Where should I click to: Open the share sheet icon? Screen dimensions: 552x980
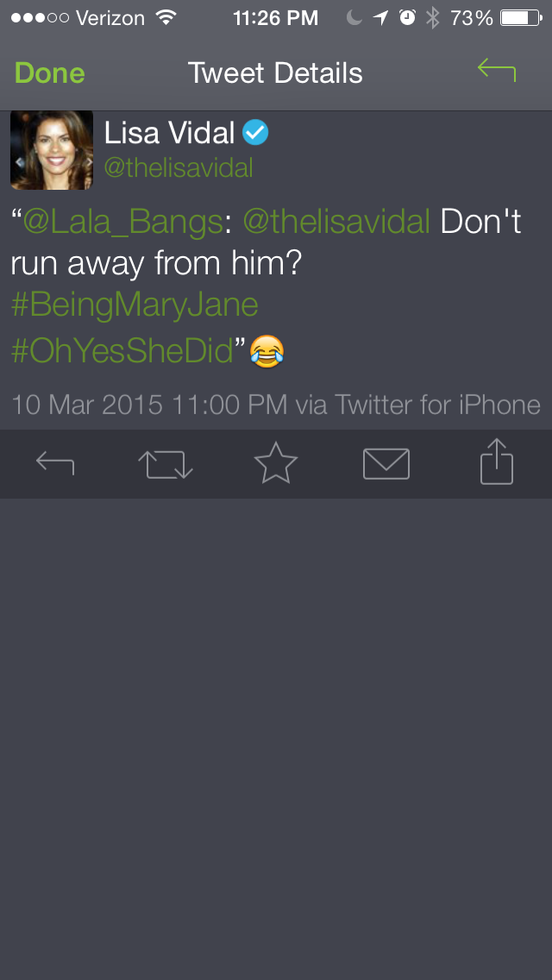(497, 462)
